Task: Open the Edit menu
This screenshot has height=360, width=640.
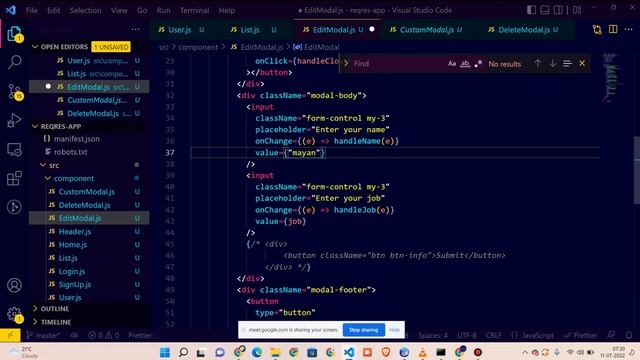Action: click(x=53, y=10)
